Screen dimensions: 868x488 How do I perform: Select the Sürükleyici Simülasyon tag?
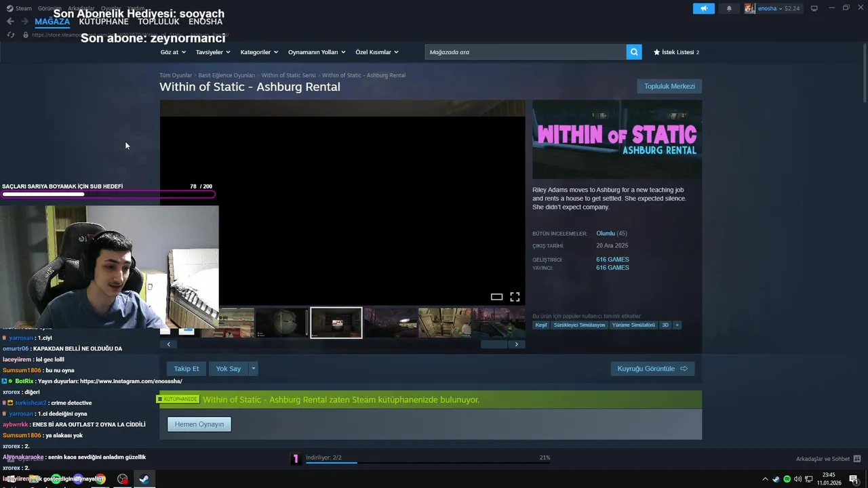[x=579, y=325]
